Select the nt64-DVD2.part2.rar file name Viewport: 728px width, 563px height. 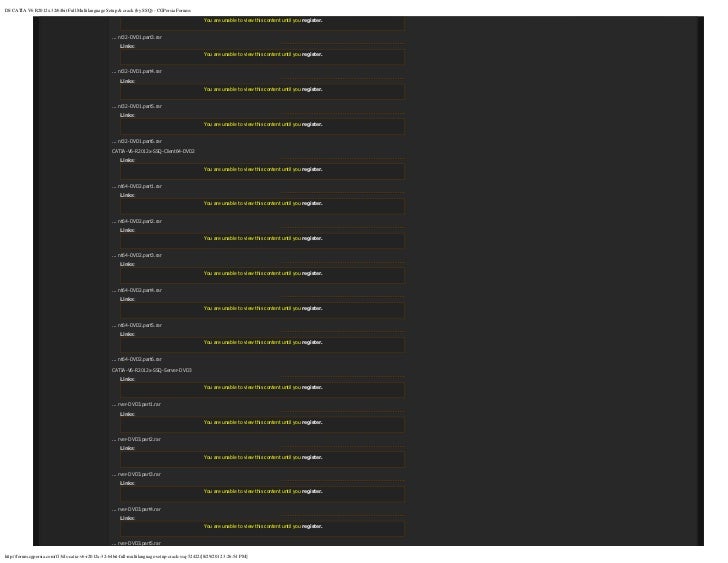(137, 221)
